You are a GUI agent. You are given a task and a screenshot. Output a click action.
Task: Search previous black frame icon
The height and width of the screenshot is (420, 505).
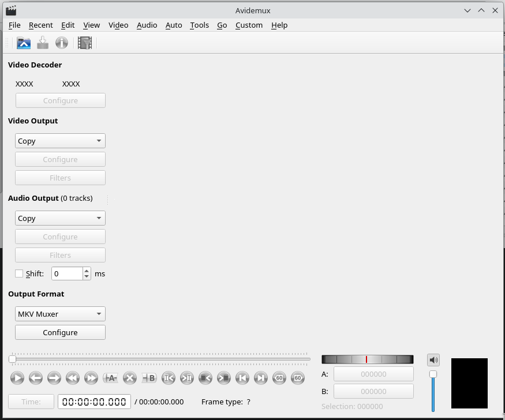coord(205,378)
